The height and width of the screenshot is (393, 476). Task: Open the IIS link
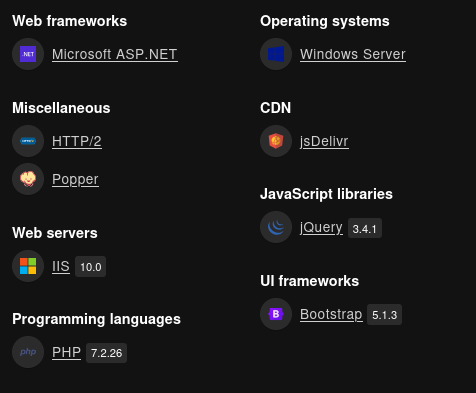click(61, 266)
